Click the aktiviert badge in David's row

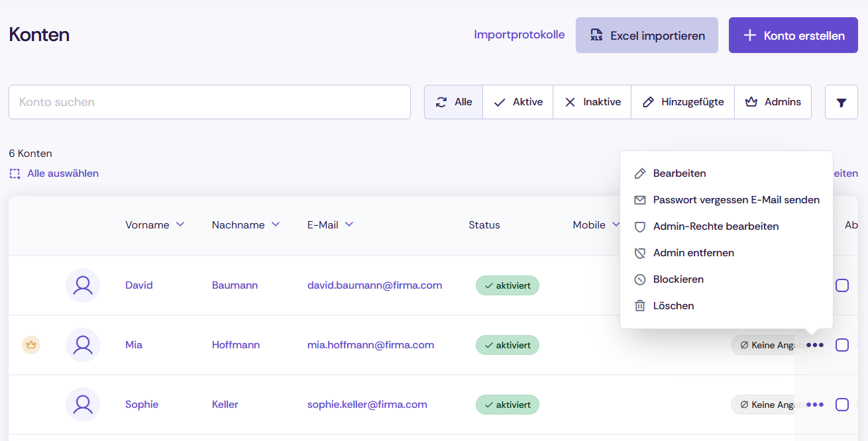[508, 285]
